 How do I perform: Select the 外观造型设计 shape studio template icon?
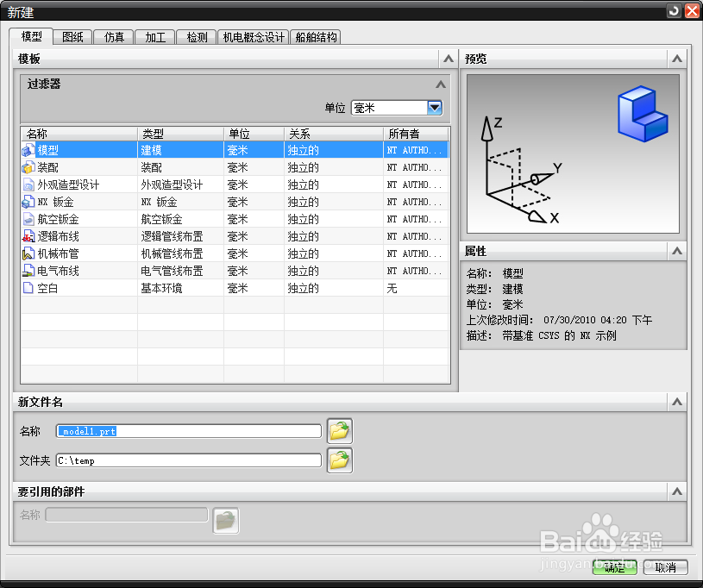(x=26, y=185)
